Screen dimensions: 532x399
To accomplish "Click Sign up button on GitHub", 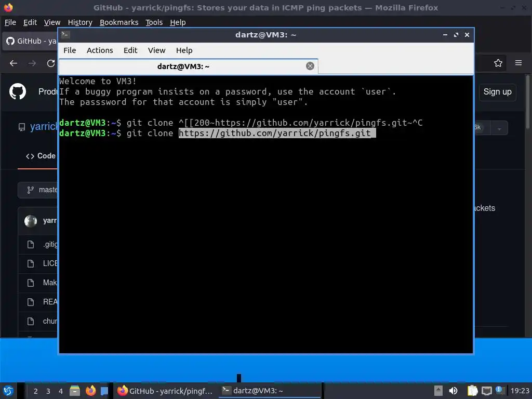I will click(x=497, y=92).
